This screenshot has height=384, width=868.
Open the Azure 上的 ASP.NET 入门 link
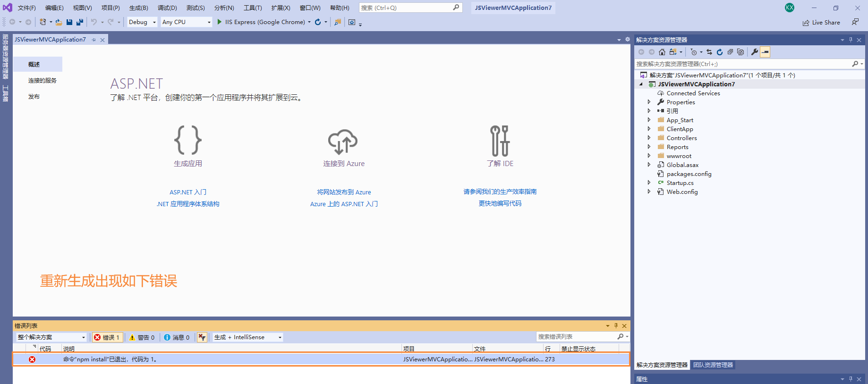click(x=344, y=204)
